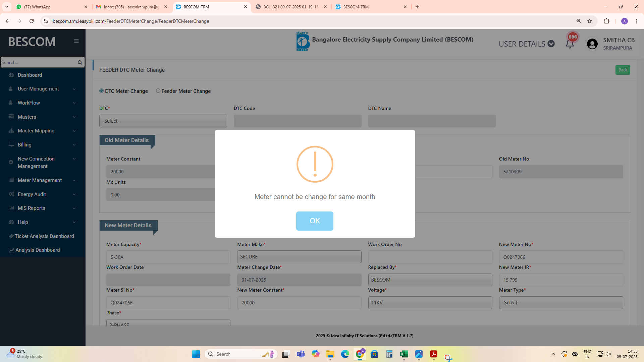644x362 pixels.
Task: Click the Billing monitor icon in sidebar
Action: click(11, 144)
